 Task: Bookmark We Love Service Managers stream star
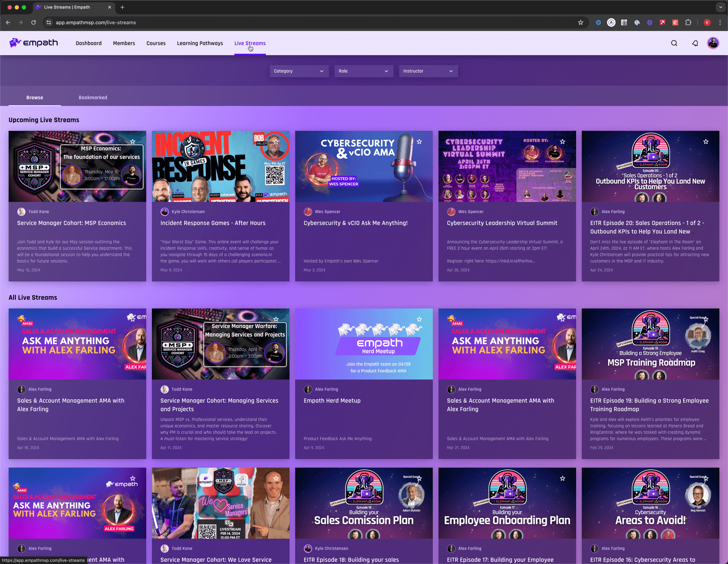click(276, 478)
